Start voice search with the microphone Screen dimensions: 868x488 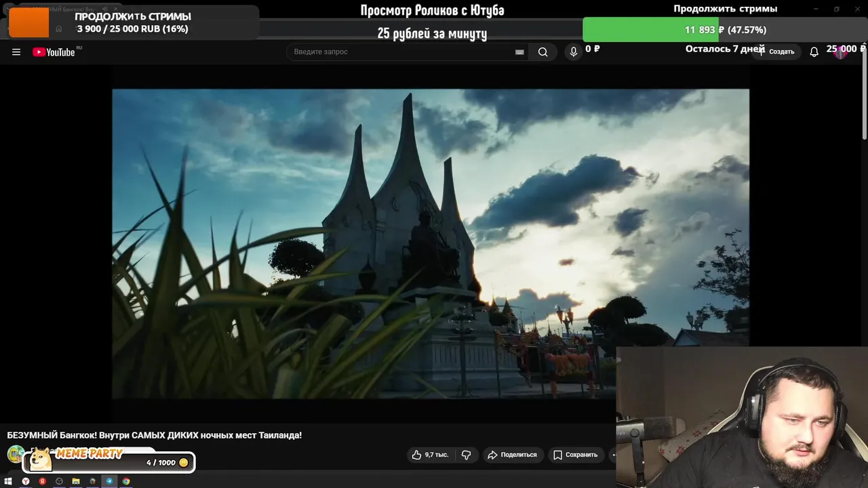pyautogui.click(x=574, y=52)
